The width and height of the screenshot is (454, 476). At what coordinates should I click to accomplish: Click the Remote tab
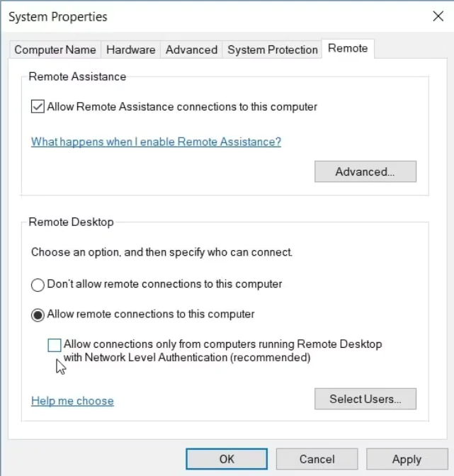tap(348, 48)
